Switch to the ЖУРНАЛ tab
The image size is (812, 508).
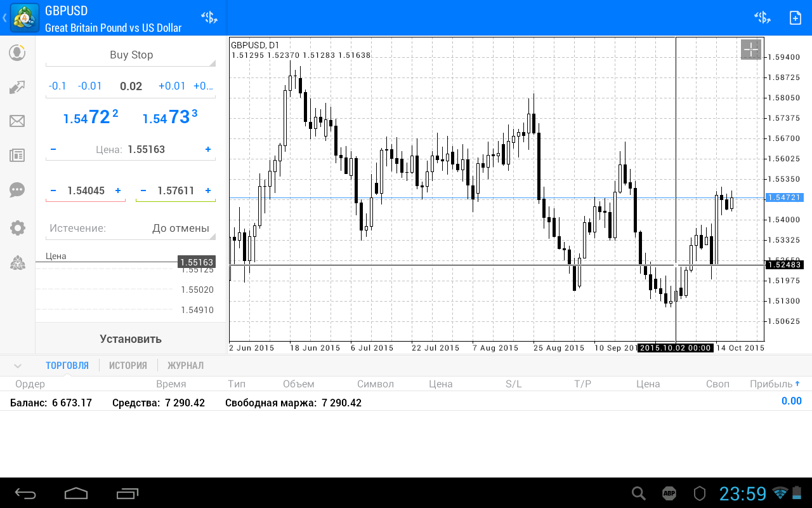186,366
